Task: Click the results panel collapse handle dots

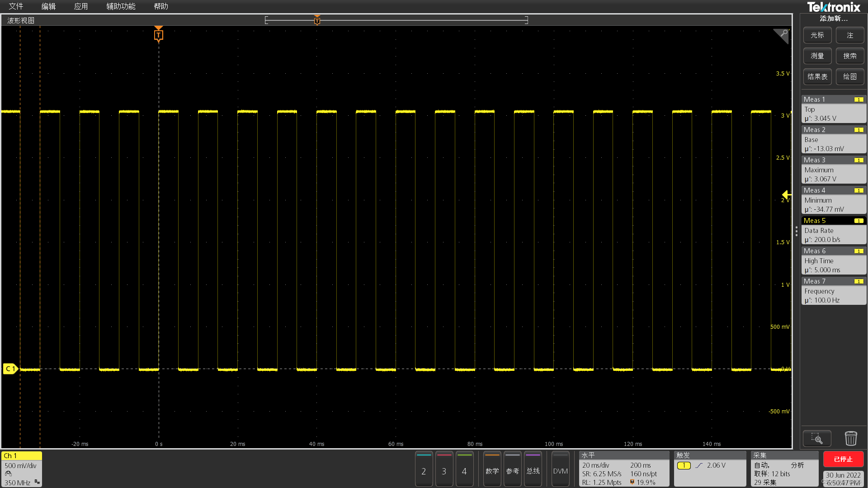Action: pos(796,231)
